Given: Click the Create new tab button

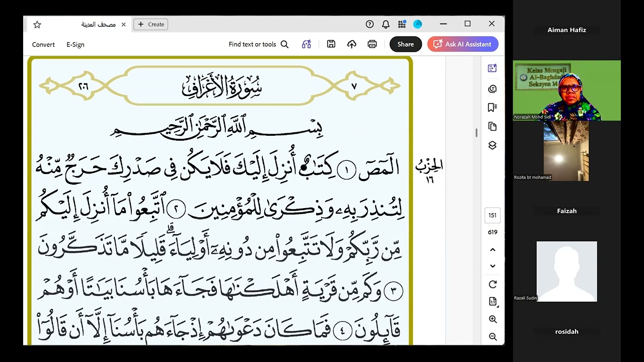Looking at the screenshot, I should coord(151,24).
